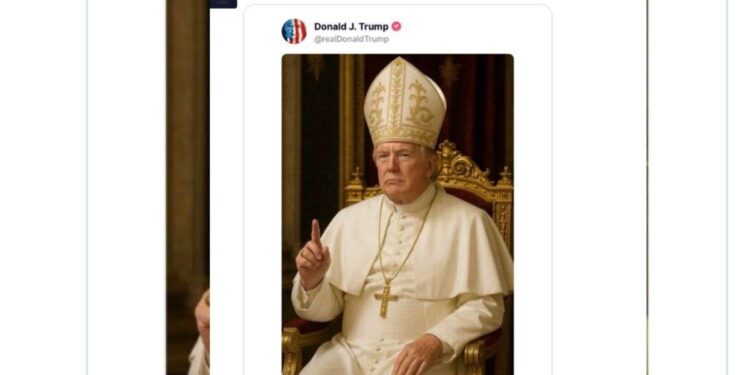Viewport: 750px width, 375px height.
Task: Click the hand resting on the lap in the image
Action: coord(417,355)
